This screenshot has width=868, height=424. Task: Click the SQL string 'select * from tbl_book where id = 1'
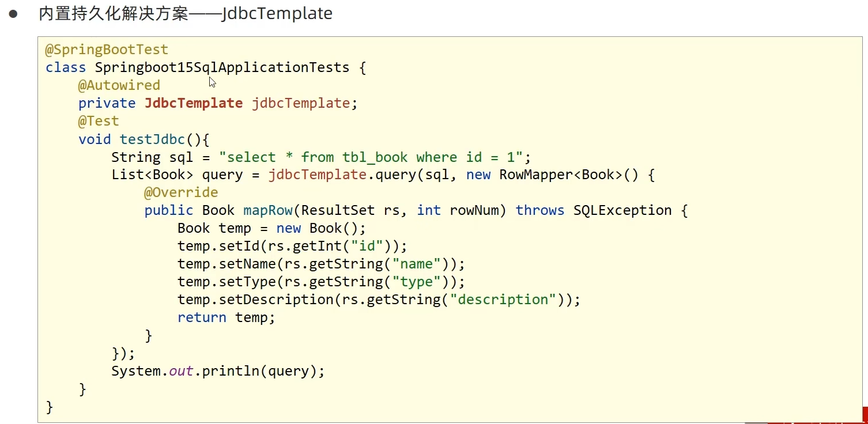click(371, 157)
